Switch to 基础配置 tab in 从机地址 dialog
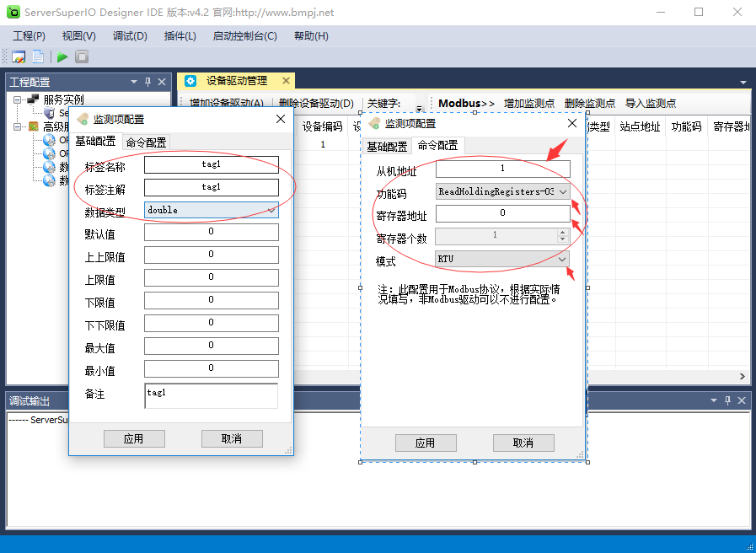The image size is (756, 553). point(387,147)
